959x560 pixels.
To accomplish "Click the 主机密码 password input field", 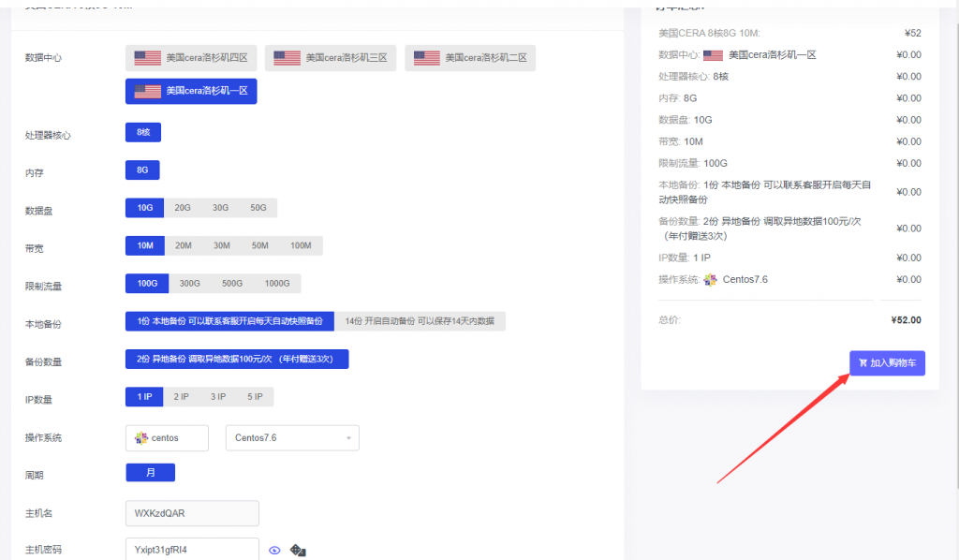I will coord(192,551).
